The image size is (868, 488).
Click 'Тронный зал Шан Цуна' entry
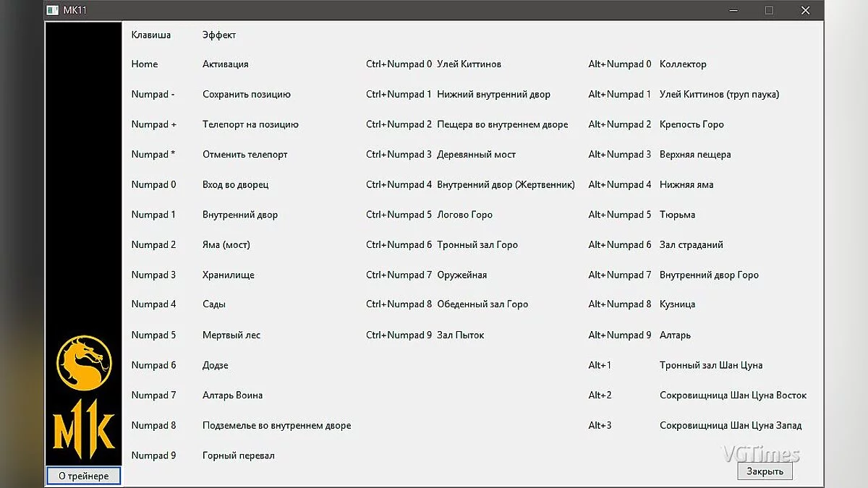click(711, 366)
